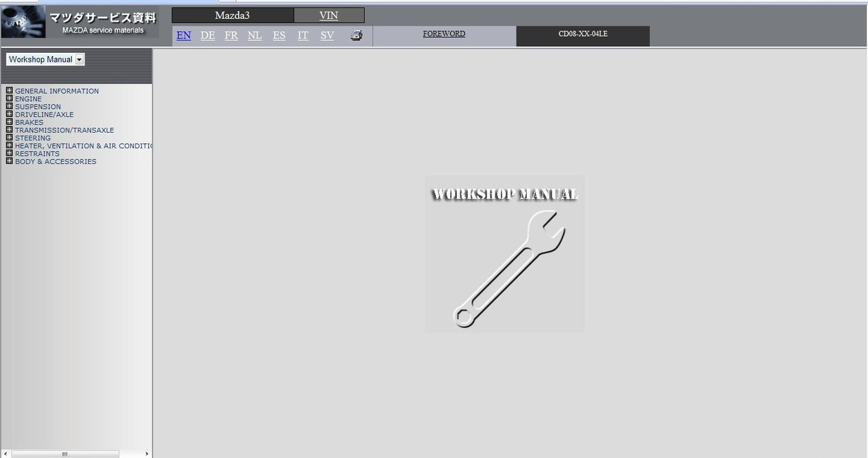
Task: Select the RESTRAINTS tree label
Action: point(37,154)
